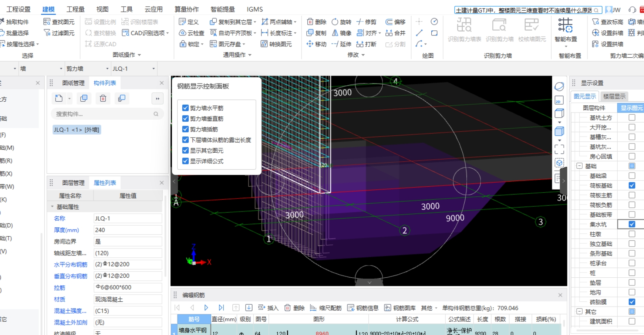
Task: Toggle 显示详细公式 checkbox
Action: (185, 161)
